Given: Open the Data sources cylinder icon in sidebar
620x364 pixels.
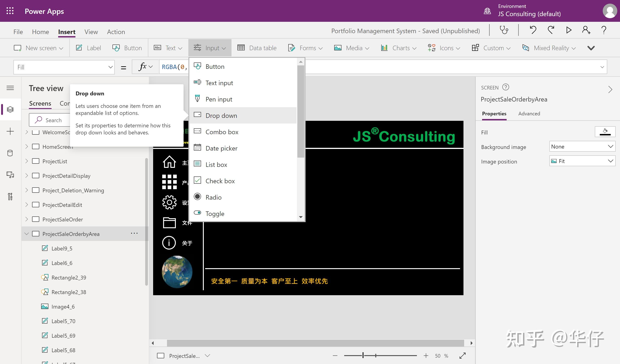Looking at the screenshot, I should (10, 153).
